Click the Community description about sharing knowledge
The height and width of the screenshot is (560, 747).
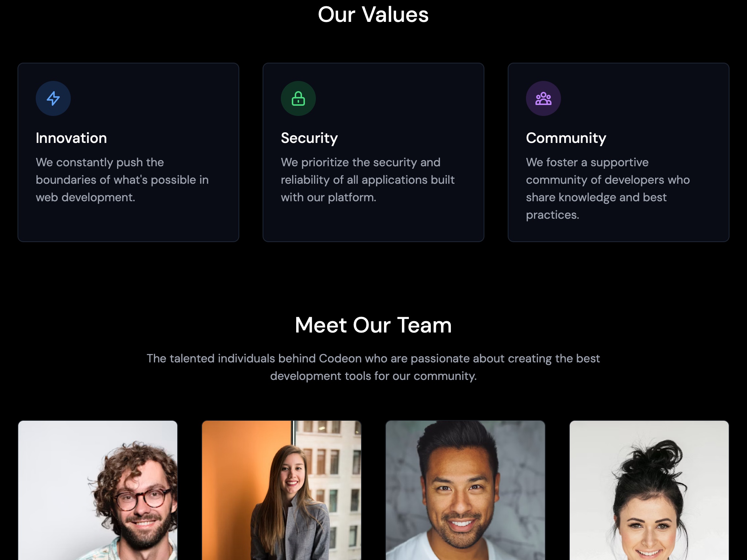pos(608,188)
